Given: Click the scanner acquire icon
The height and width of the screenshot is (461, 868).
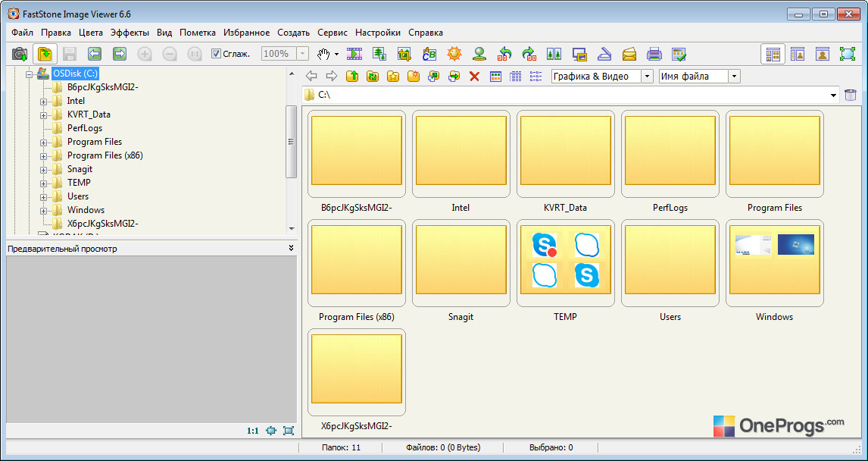Looking at the screenshot, I should (x=604, y=54).
